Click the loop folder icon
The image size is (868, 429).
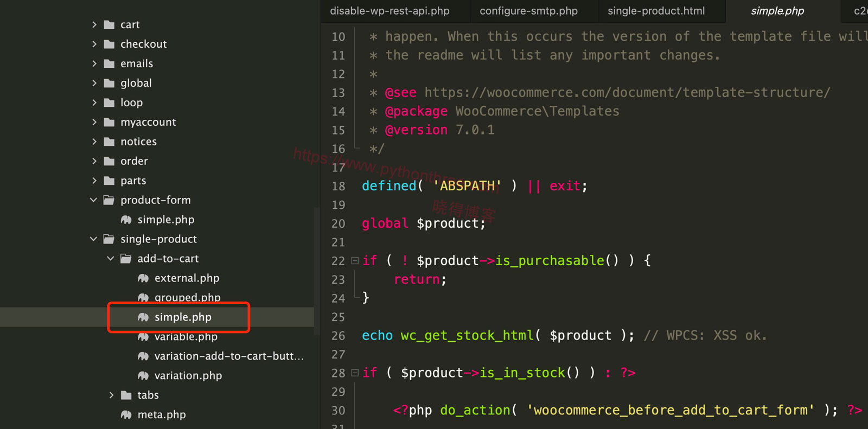point(109,103)
